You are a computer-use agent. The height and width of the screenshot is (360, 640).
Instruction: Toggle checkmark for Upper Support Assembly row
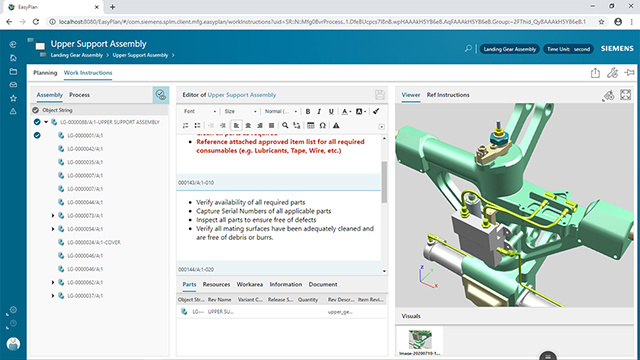37,122
